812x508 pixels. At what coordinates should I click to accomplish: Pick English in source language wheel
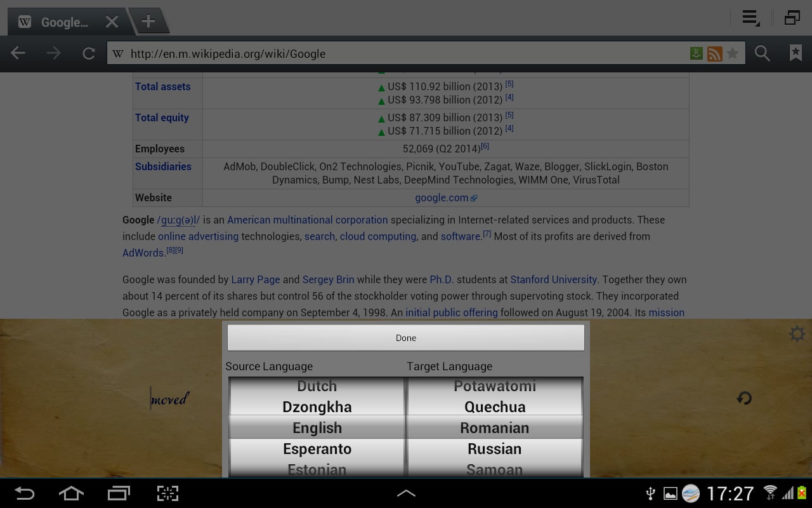317,428
